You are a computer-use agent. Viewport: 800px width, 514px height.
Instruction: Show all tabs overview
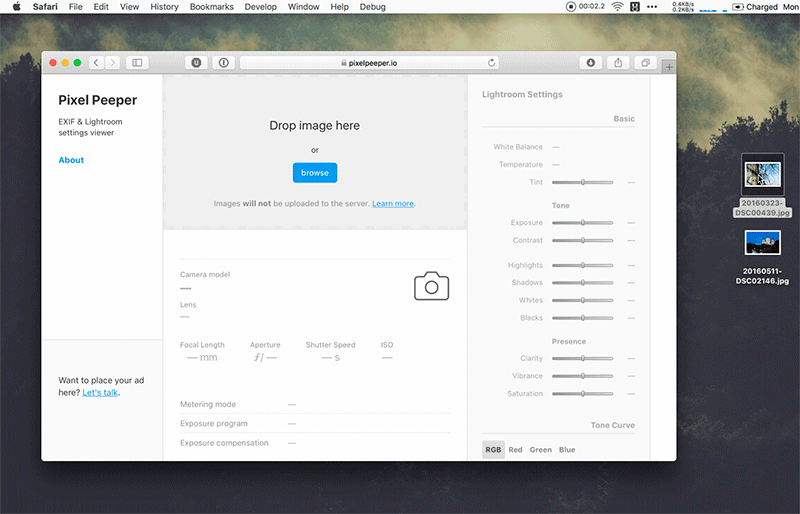(x=645, y=62)
